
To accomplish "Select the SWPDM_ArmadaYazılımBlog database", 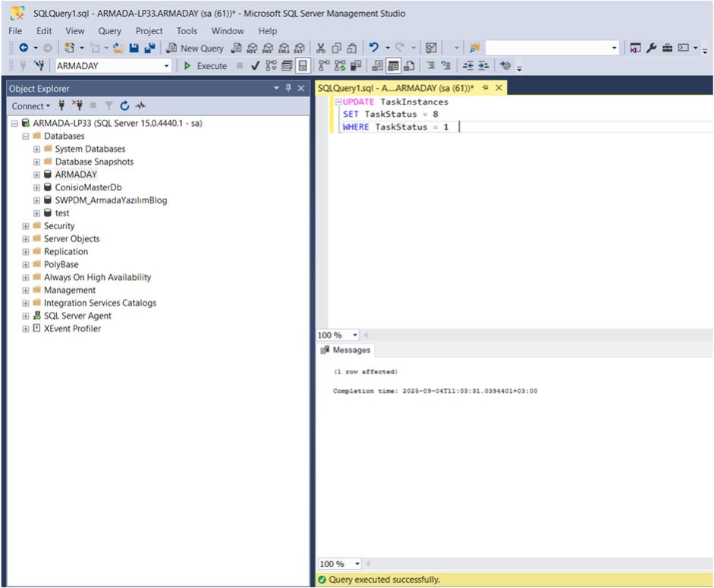I will [x=111, y=200].
